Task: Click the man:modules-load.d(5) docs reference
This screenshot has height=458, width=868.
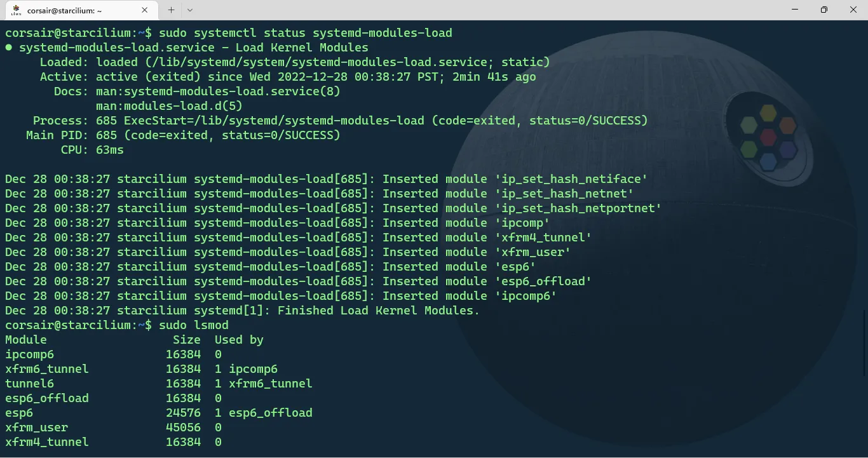Action: pyautogui.click(x=169, y=106)
